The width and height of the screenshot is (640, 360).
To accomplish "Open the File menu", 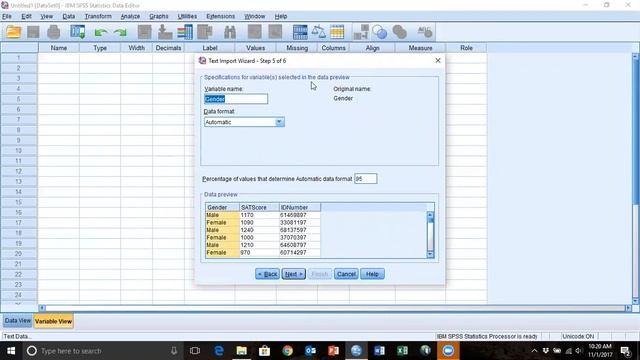I will (7, 16).
